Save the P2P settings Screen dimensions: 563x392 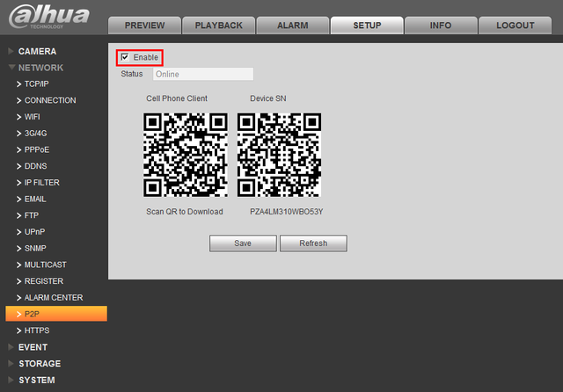click(243, 243)
